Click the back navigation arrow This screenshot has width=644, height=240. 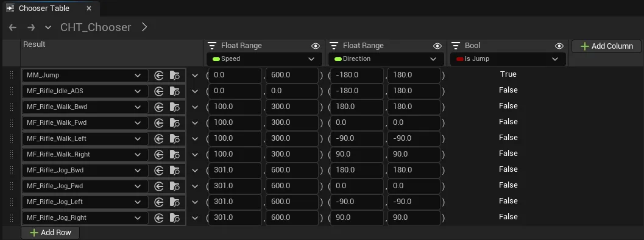13,27
